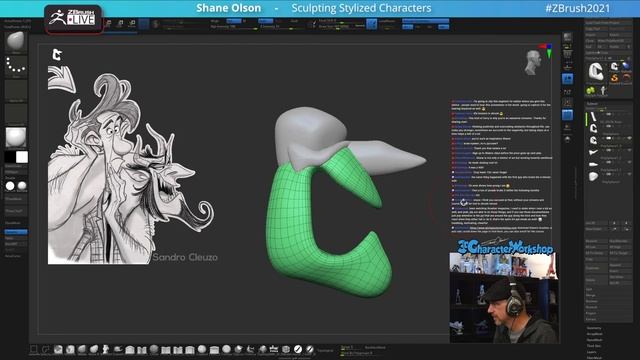Viewport: 640px width, 360px height.
Task: Toggle Zadd mode button in top bar
Action: [x=265, y=21]
